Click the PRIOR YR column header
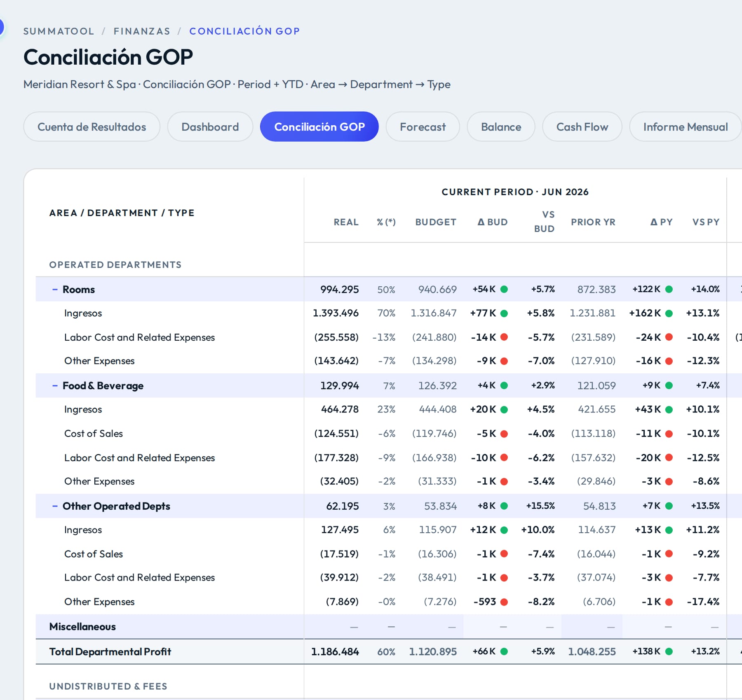 (593, 222)
